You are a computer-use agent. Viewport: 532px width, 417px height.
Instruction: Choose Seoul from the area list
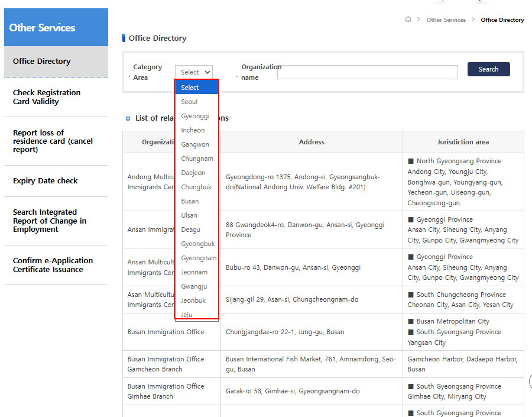tap(189, 102)
